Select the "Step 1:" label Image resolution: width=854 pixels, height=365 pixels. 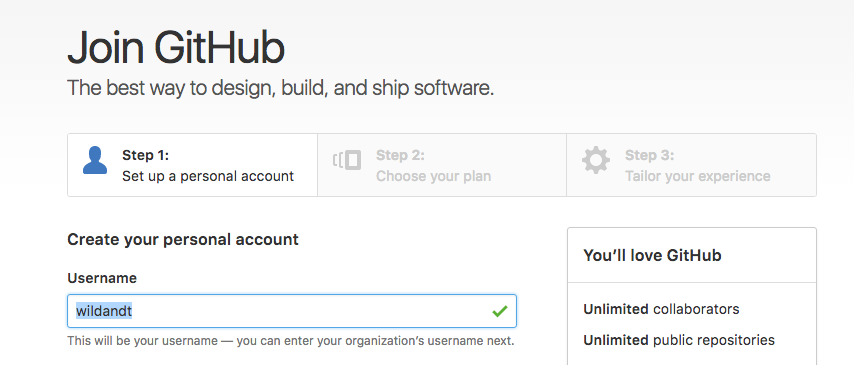[145, 155]
